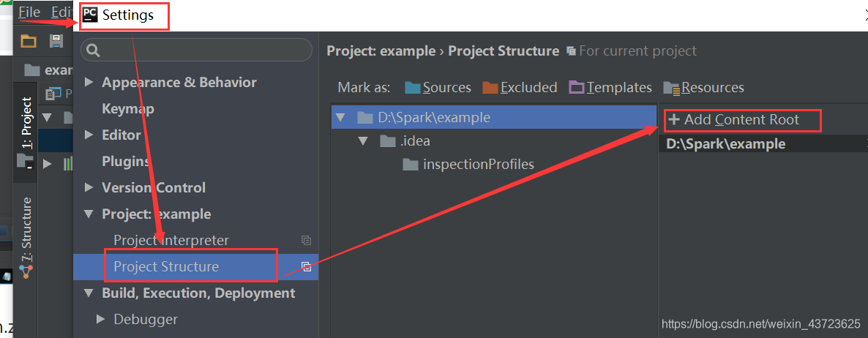Click Add Content Root button
This screenshot has width=868, height=338.
point(734,119)
